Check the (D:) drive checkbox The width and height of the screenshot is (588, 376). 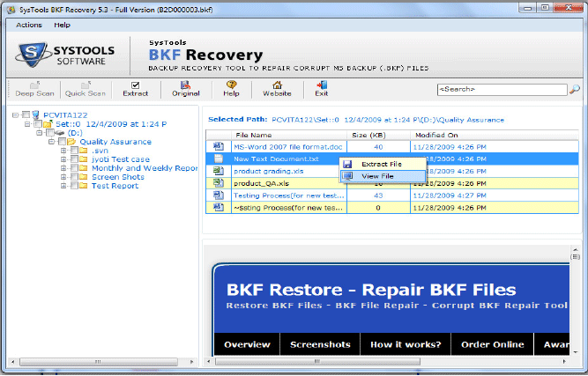pyautogui.click(x=50, y=133)
